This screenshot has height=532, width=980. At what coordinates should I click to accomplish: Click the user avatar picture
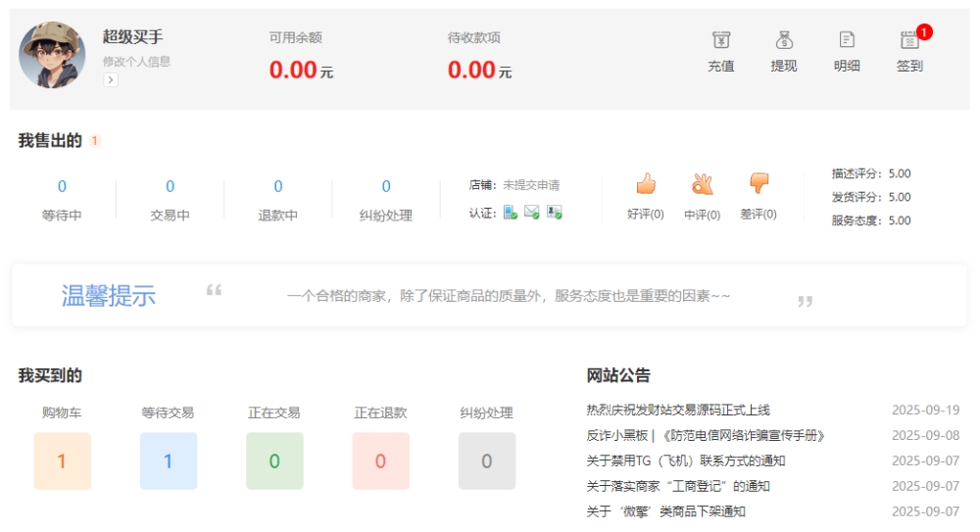[x=52, y=55]
